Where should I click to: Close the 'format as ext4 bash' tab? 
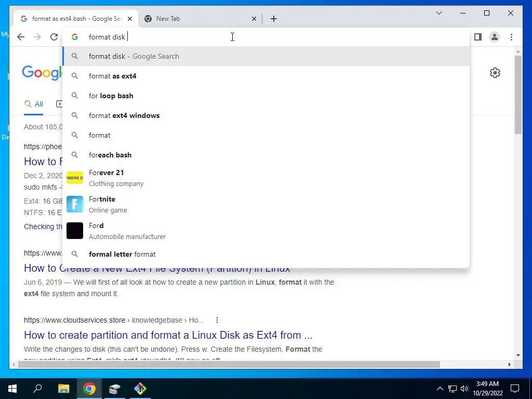pos(129,19)
